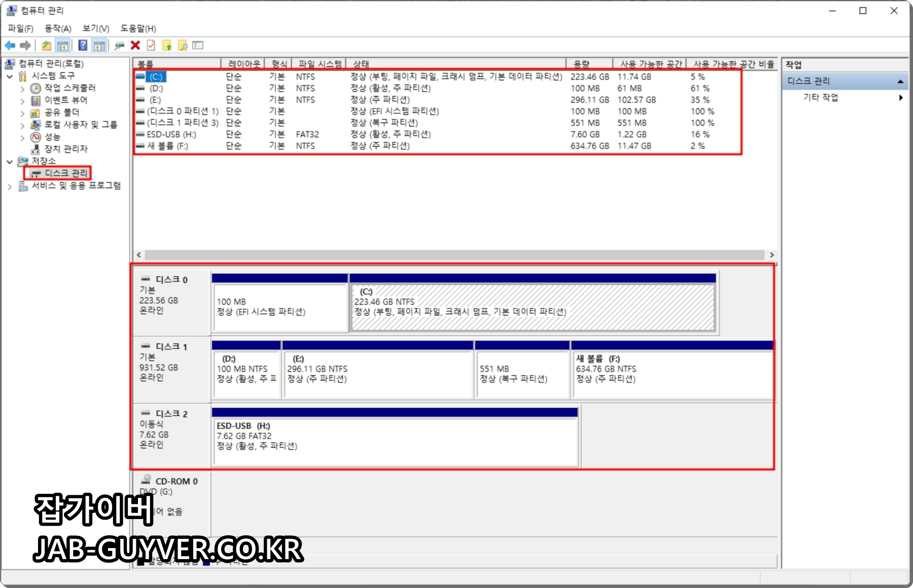Collapse the 디스크 관리 section with the up arrow

(x=902, y=81)
